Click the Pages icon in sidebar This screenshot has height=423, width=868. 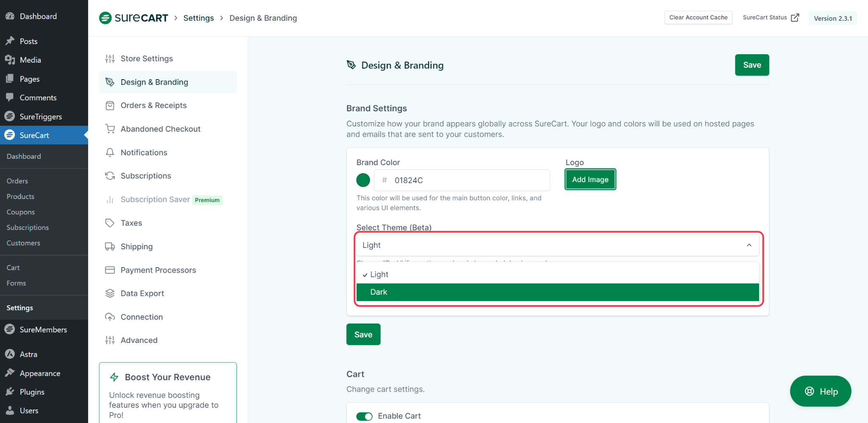(x=10, y=79)
